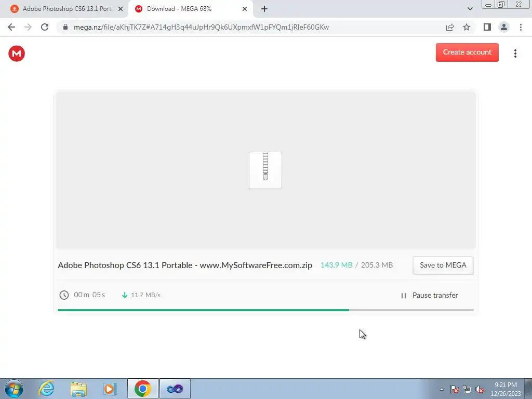Click the 143.9 MB downloaded value

point(336,265)
